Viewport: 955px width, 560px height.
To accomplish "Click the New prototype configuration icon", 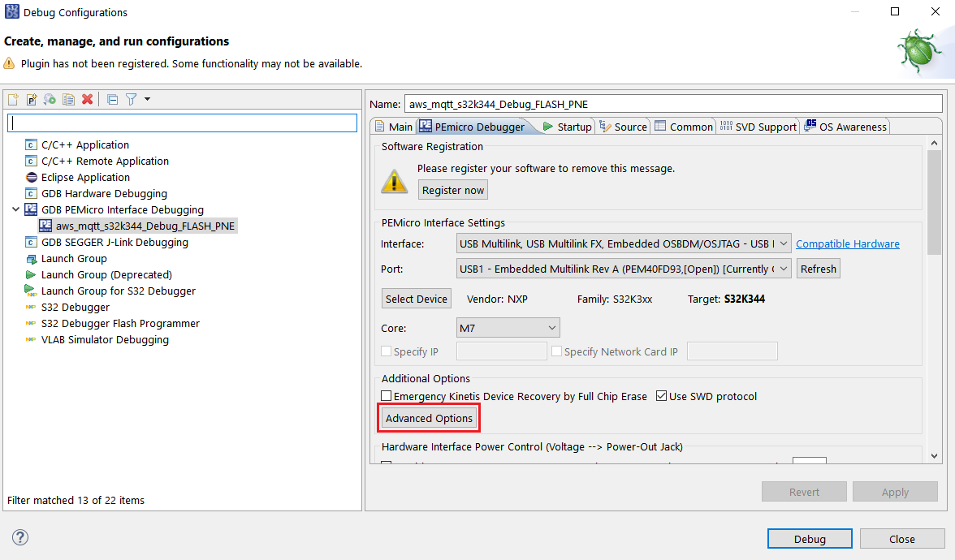I will (32, 99).
